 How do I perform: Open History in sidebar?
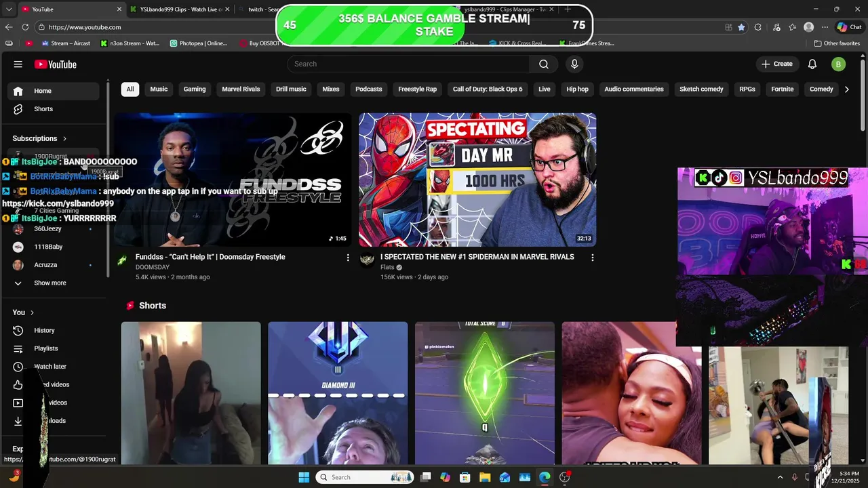pos(54,330)
